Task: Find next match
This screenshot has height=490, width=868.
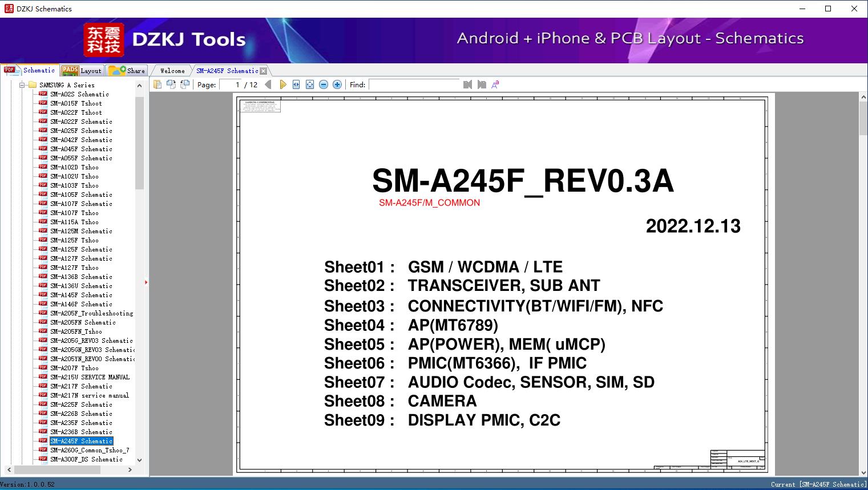Action: point(482,84)
